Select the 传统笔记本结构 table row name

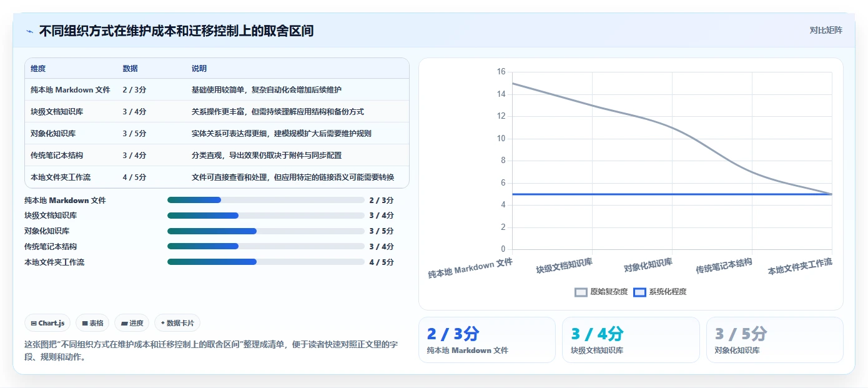[x=57, y=156]
